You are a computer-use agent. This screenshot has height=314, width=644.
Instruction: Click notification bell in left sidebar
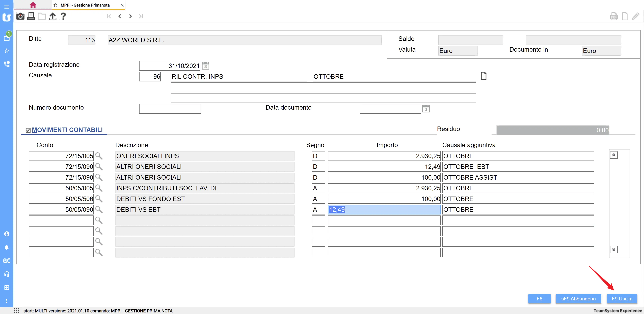(x=7, y=247)
